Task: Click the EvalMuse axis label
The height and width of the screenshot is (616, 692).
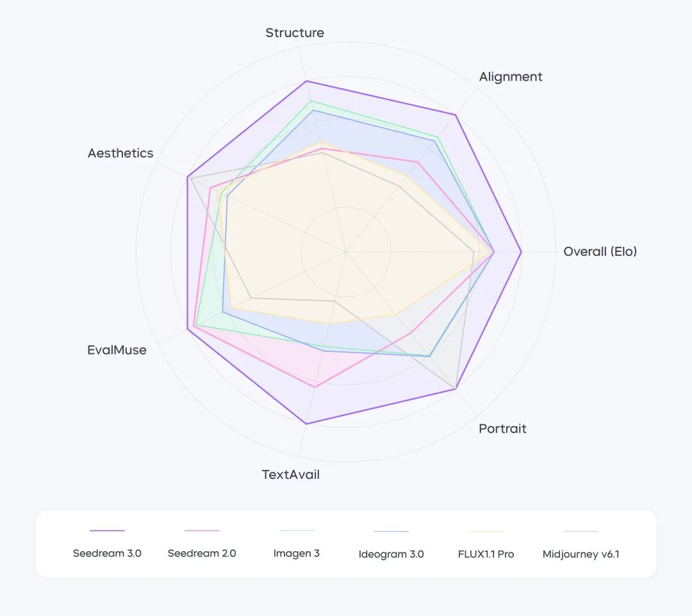Action: [x=117, y=350]
